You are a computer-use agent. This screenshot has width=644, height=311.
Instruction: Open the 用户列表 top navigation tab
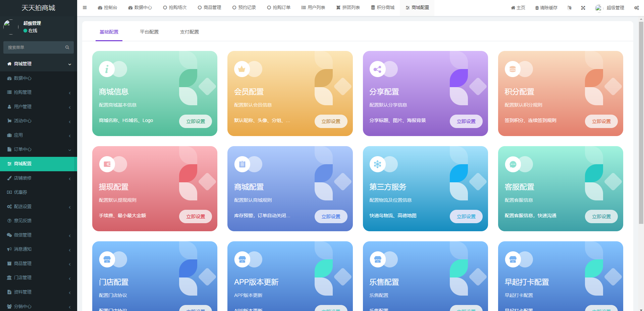pos(313,7)
